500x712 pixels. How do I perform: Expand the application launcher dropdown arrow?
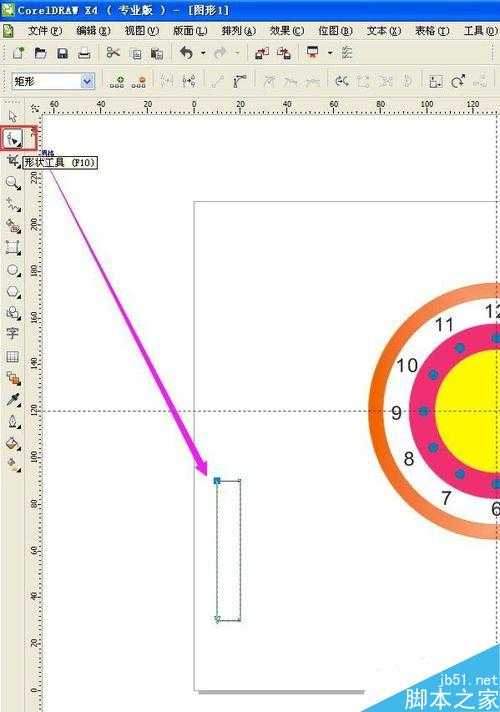tap(330, 54)
